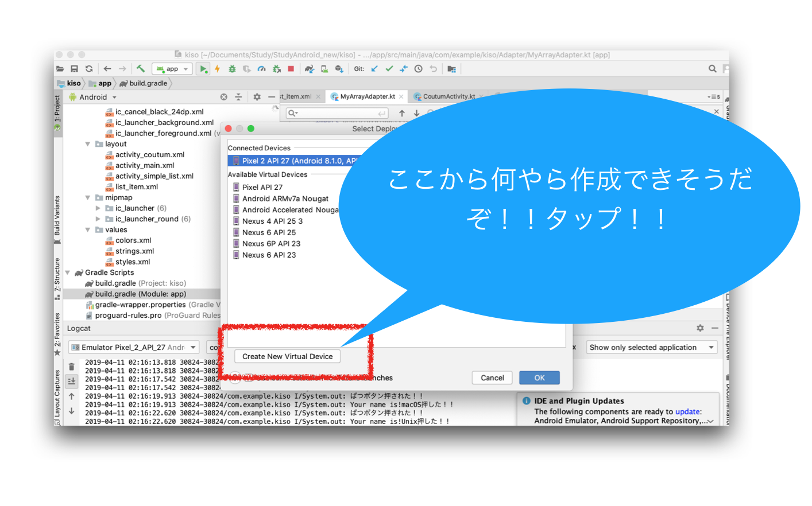The image size is (812, 506).
Task: Click the update link in plugin notification
Action: pos(687,412)
